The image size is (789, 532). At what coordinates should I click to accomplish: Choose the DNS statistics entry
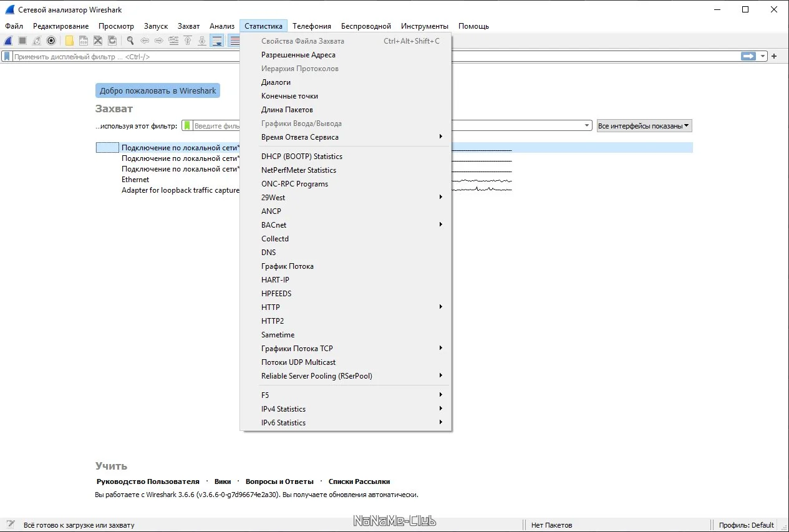point(346,252)
